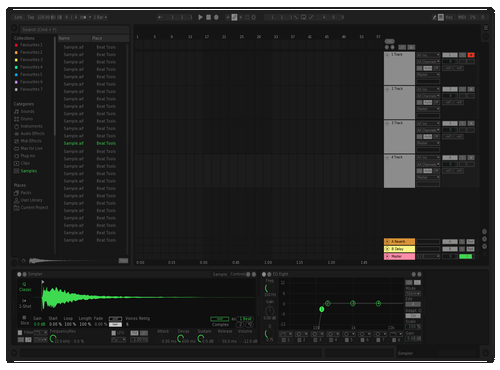Open Packs under Places
Image resolution: width=500 pixels, height=370 pixels.
point(23,193)
